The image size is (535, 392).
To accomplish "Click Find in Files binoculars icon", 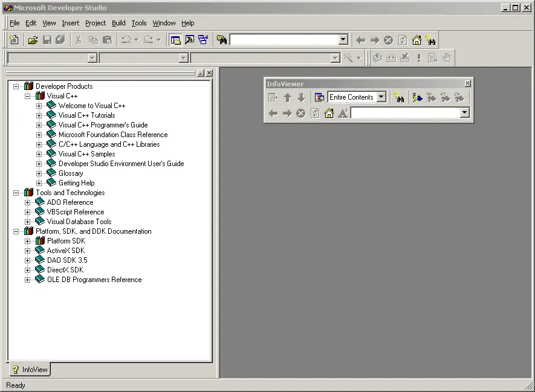I will pyautogui.click(x=222, y=40).
